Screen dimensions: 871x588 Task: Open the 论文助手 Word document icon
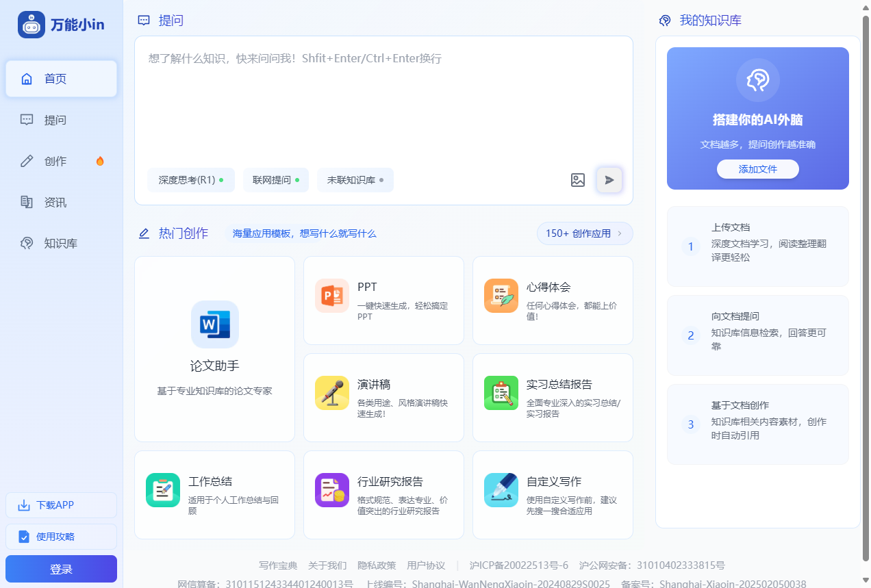click(x=214, y=324)
